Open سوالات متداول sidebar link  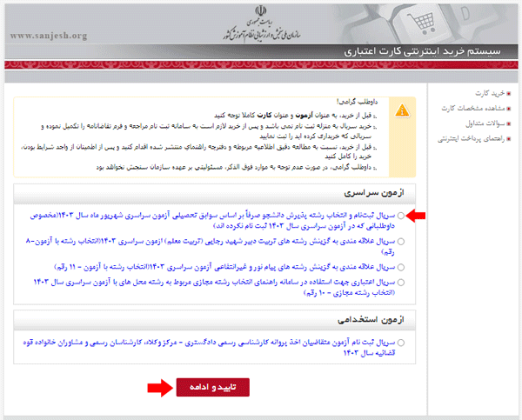click(485, 123)
